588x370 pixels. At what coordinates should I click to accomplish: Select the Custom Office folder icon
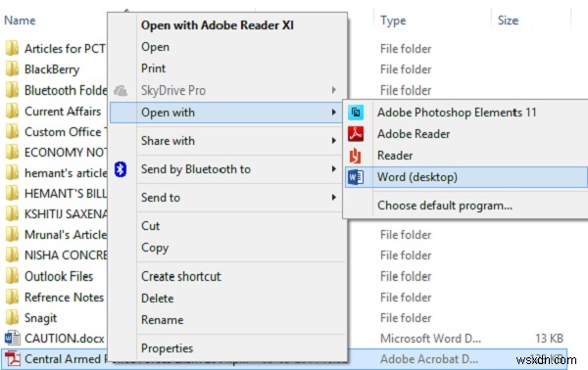[12, 132]
